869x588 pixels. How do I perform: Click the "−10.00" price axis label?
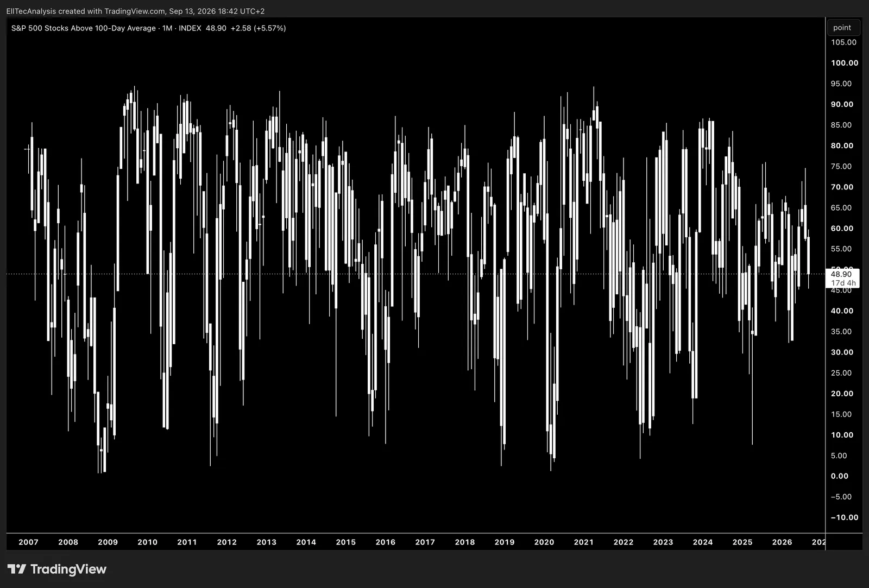[845, 517]
